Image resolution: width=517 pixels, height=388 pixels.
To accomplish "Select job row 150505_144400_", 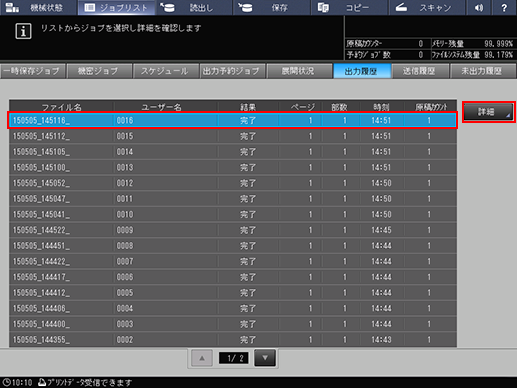I will 233,324.
